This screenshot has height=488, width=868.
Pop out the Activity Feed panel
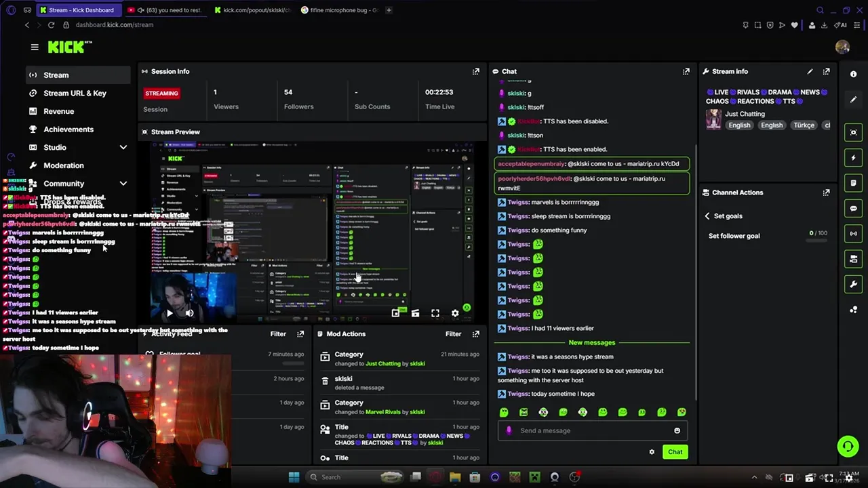300,334
